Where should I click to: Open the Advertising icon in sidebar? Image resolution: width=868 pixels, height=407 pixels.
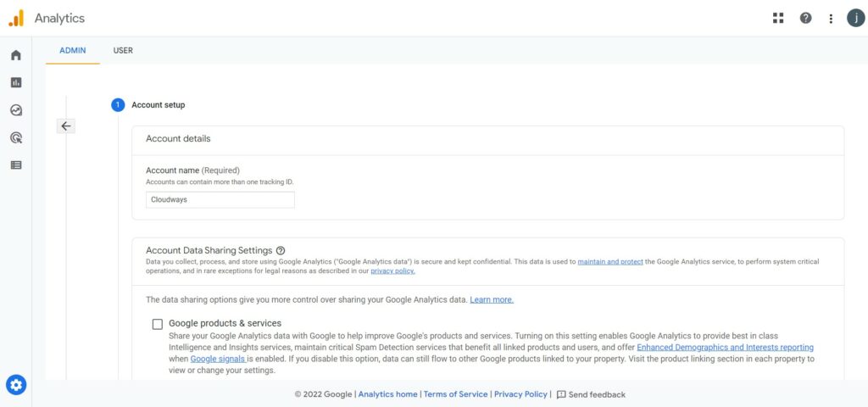(x=16, y=137)
